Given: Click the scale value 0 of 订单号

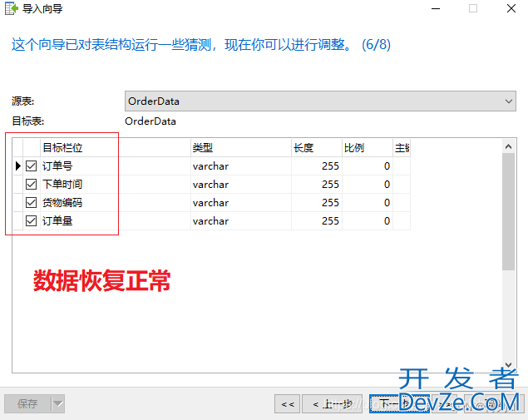Looking at the screenshot, I should tap(368, 166).
